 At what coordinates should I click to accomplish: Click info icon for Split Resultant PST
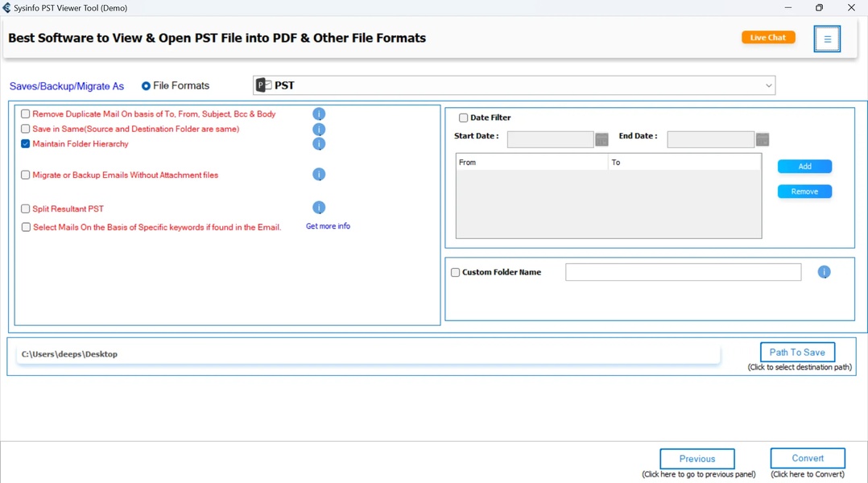pyautogui.click(x=319, y=208)
